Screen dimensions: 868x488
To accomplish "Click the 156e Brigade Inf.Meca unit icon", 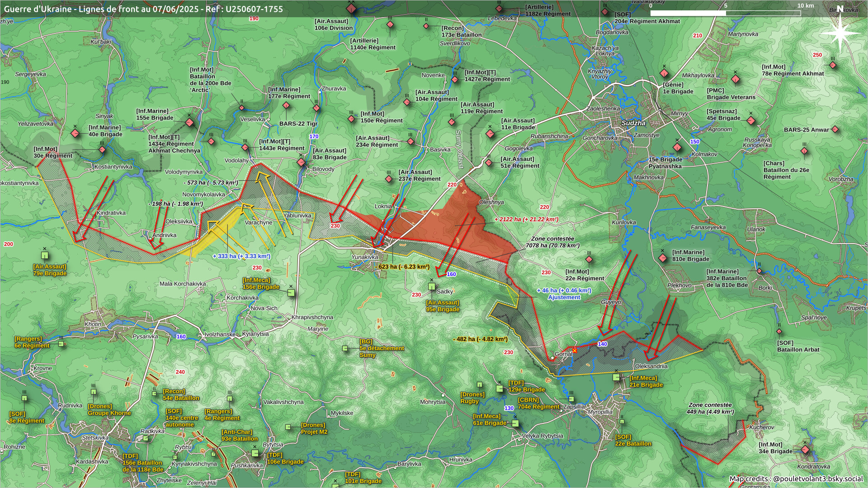I will point(291,293).
